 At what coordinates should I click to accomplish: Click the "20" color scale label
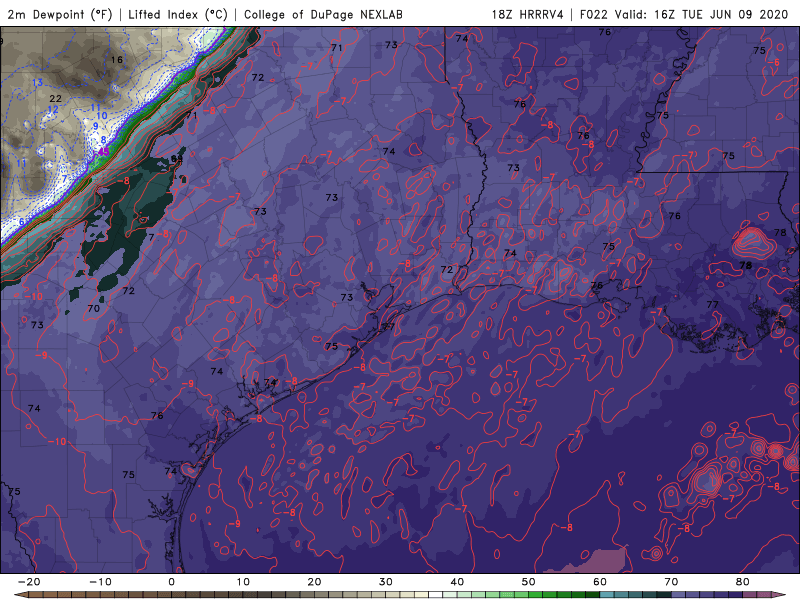pyautogui.click(x=314, y=582)
